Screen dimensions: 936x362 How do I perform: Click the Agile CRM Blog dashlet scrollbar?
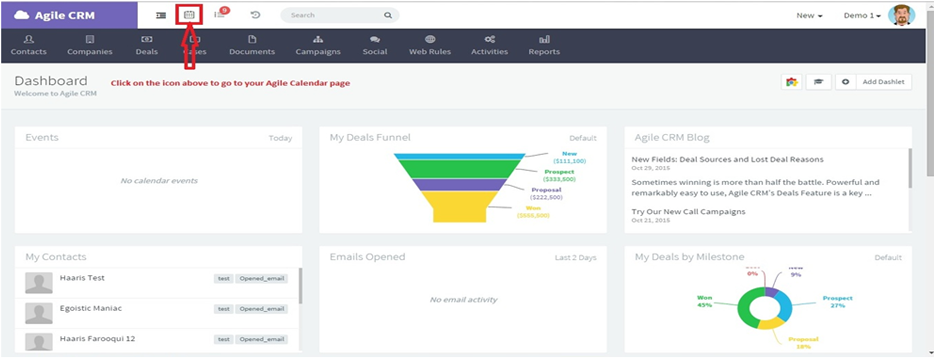click(x=910, y=168)
